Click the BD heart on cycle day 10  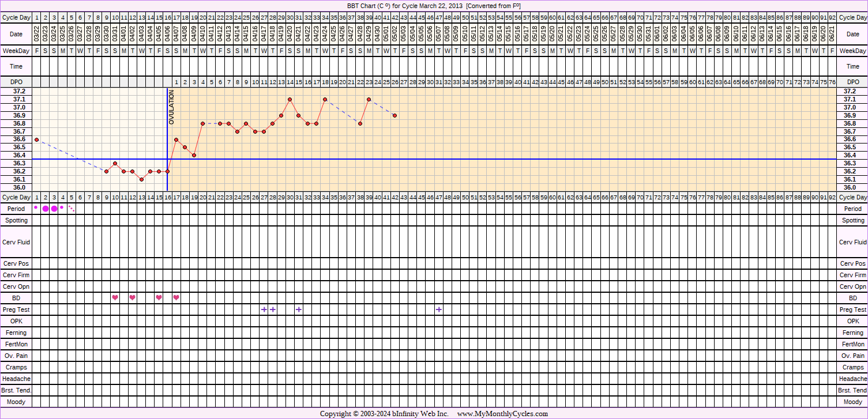tap(115, 297)
